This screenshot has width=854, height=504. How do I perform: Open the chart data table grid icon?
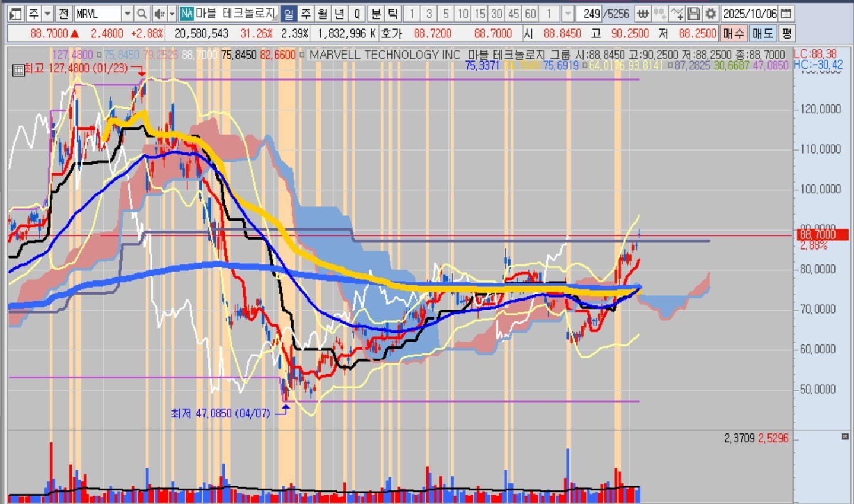(18, 71)
